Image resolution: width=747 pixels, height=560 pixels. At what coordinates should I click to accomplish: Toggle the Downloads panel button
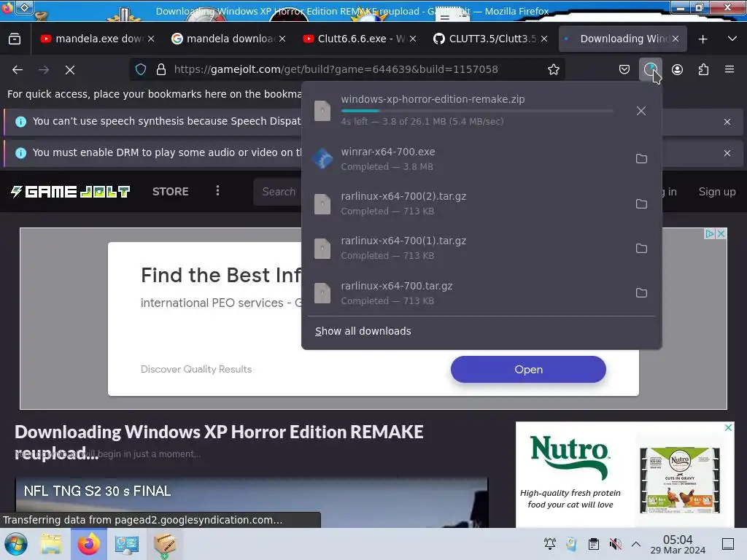click(650, 69)
